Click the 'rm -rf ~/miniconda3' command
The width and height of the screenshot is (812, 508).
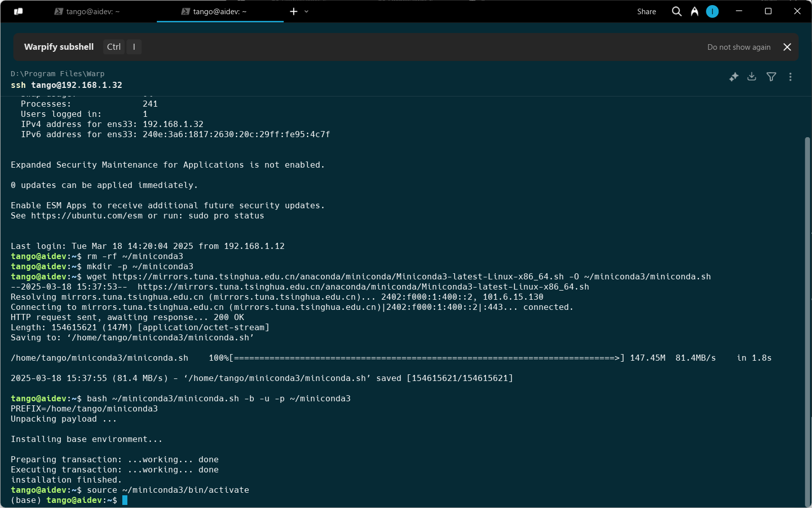pos(135,257)
